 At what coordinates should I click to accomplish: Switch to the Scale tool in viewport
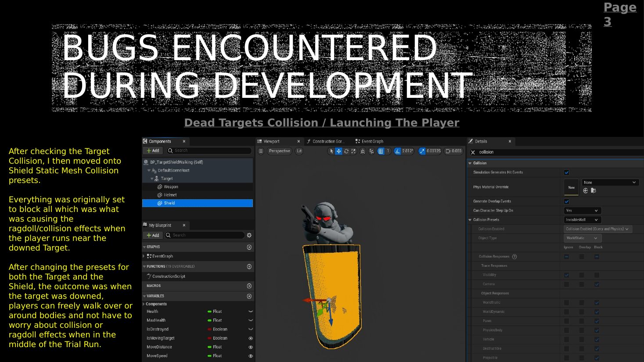[353, 151]
